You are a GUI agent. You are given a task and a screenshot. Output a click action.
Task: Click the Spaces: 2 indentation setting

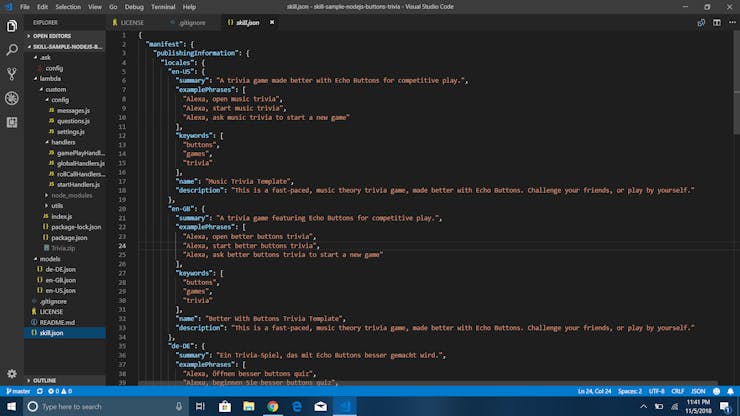(x=630, y=391)
